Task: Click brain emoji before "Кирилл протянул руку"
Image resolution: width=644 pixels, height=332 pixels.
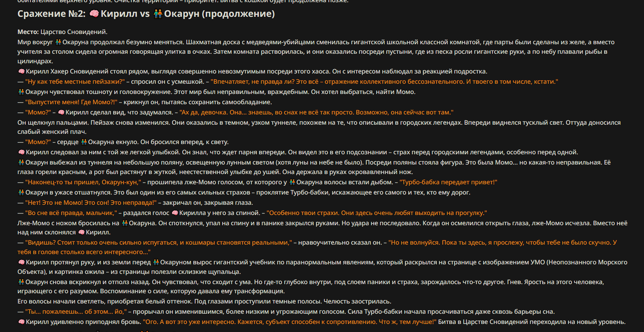Action: click(x=21, y=263)
